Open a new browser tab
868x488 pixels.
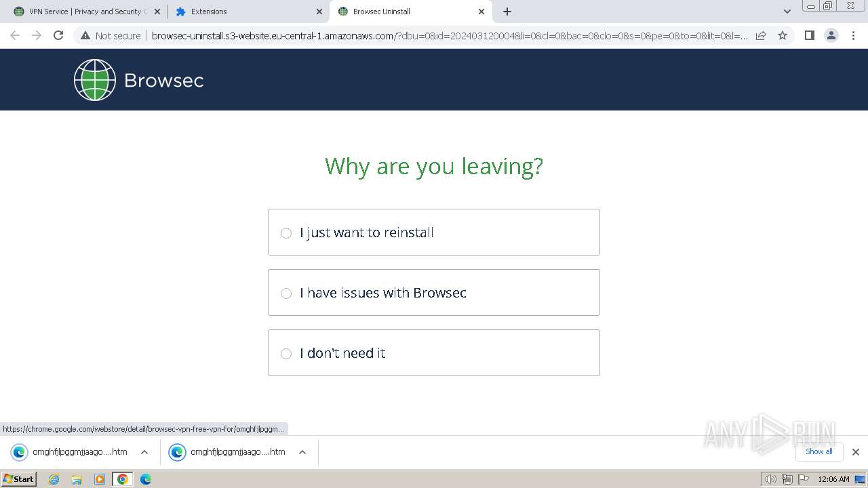[x=507, y=12]
